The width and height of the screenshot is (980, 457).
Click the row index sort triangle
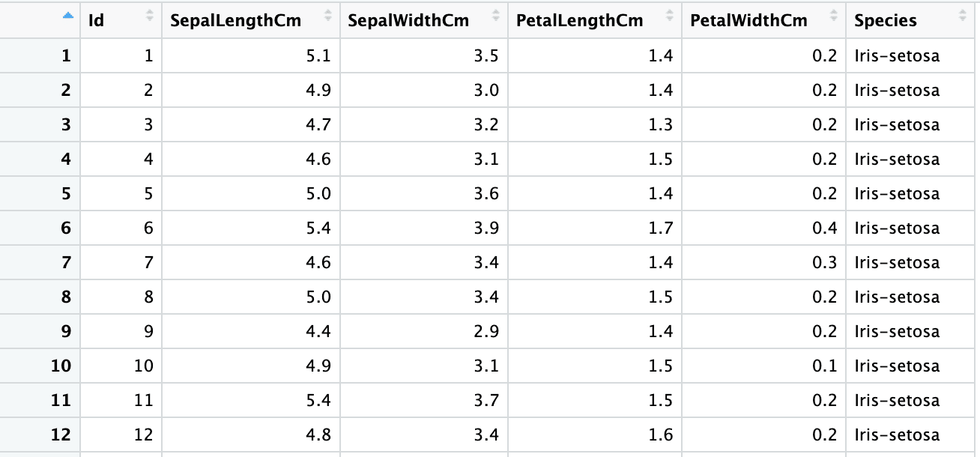68,16
